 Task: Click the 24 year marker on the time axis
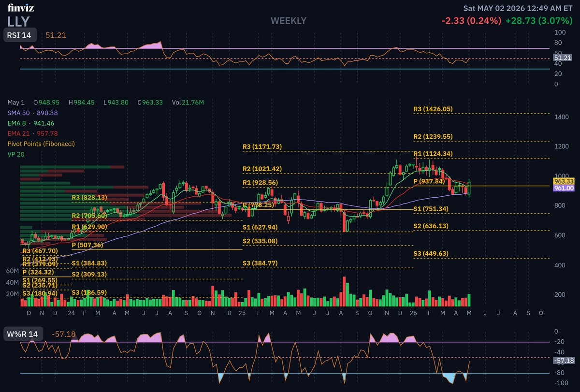(71, 313)
